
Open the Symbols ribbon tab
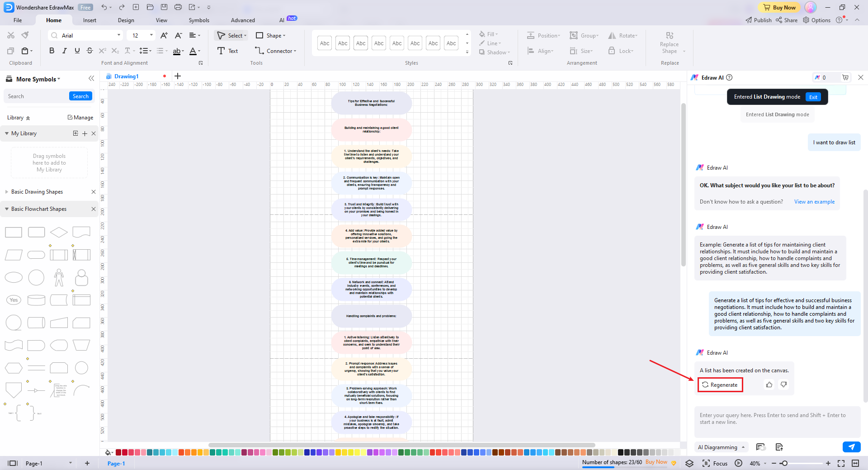pyautogui.click(x=199, y=20)
